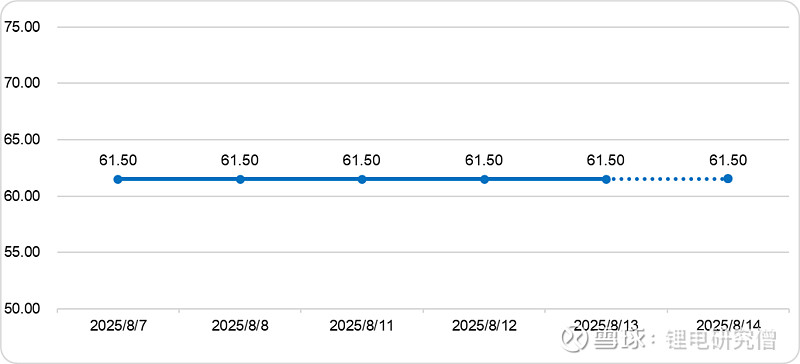
Task: Click the 65.00 y-axis label
Action: pyautogui.click(x=22, y=139)
